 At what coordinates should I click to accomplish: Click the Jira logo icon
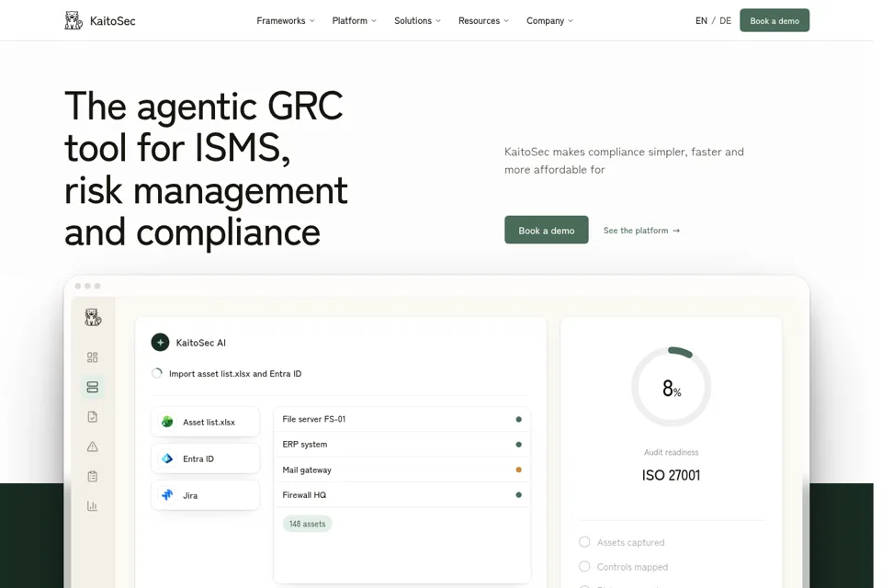pyautogui.click(x=167, y=495)
